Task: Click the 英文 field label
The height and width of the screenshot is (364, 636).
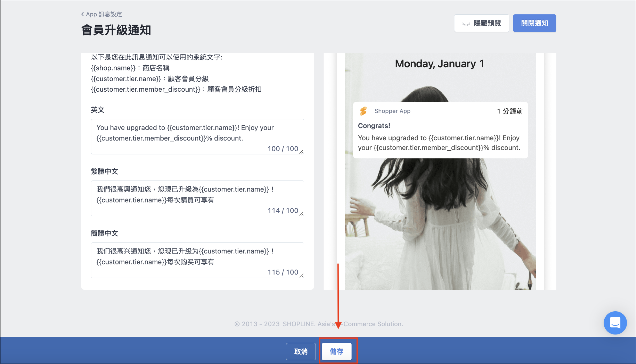Action: click(97, 110)
